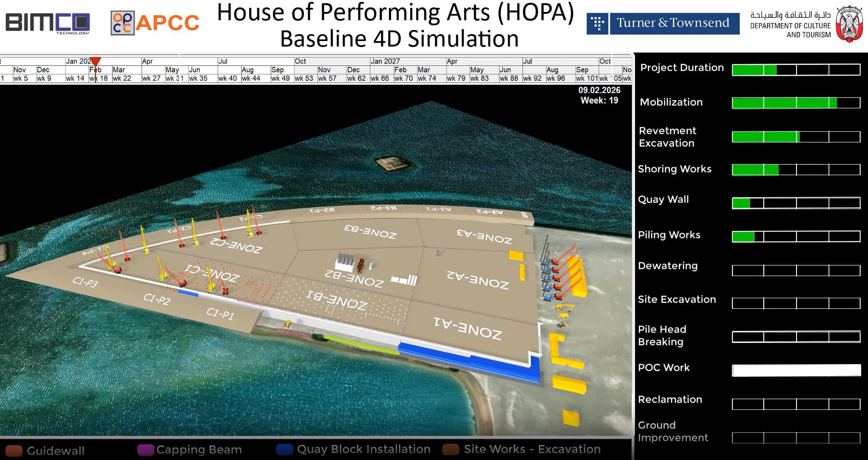Click the 'Capping Beam' legend label

[199, 450]
